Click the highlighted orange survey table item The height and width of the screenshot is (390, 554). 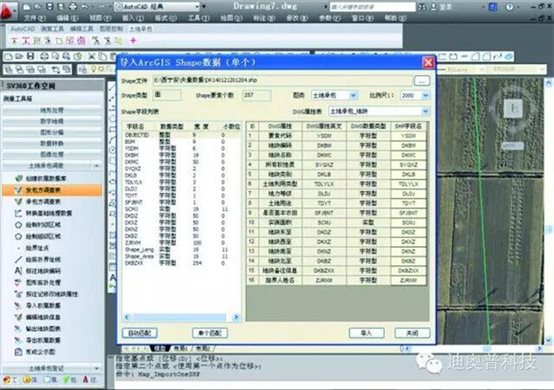point(52,190)
